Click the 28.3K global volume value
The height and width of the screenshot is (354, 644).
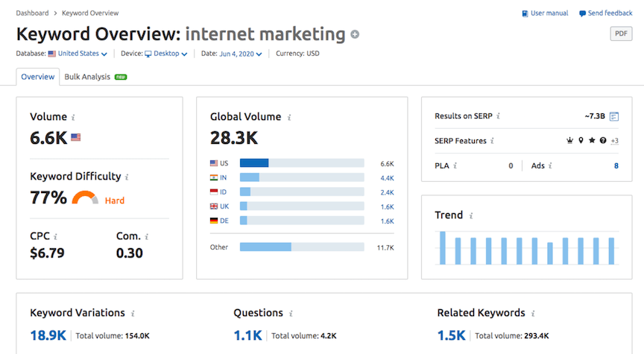[234, 138]
